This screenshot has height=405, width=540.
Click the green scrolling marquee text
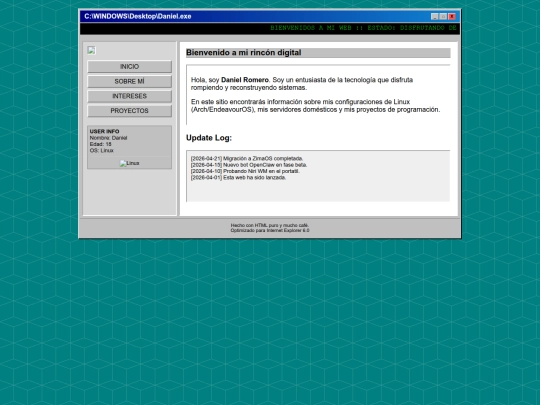tap(363, 28)
